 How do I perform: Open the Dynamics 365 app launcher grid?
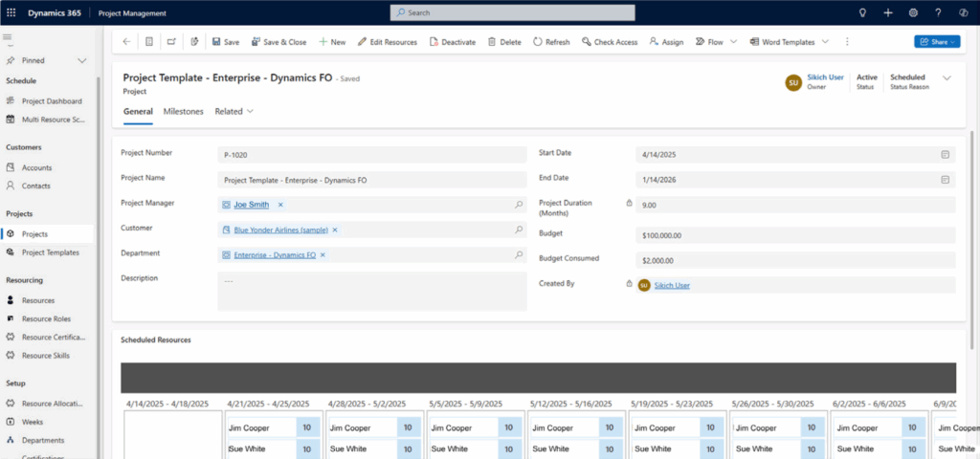11,12
